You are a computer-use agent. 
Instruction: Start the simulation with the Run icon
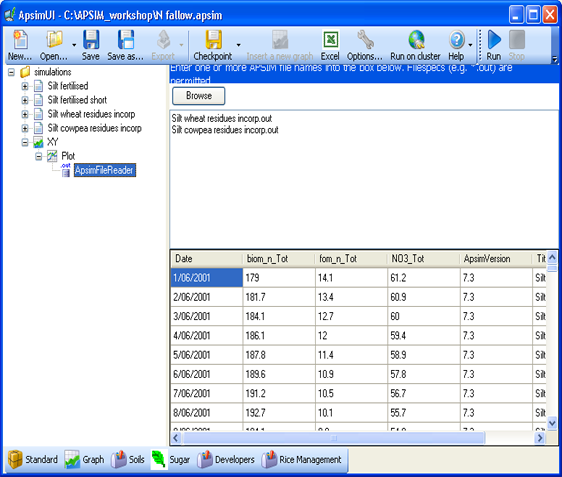[x=494, y=40]
